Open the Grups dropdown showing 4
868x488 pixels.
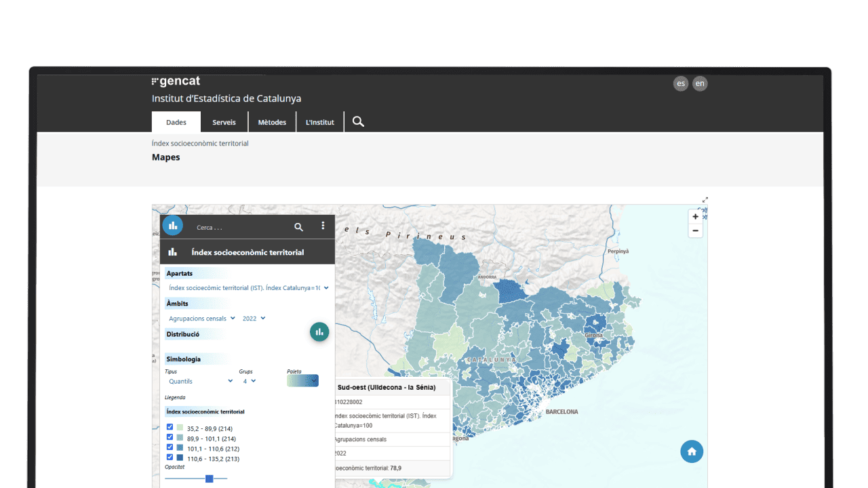pos(248,380)
